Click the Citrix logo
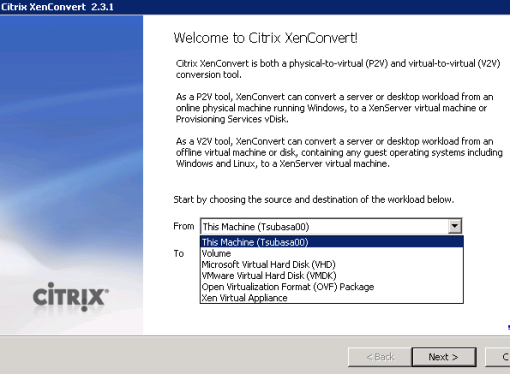This screenshot has height=374, width=510. (71, 296)
